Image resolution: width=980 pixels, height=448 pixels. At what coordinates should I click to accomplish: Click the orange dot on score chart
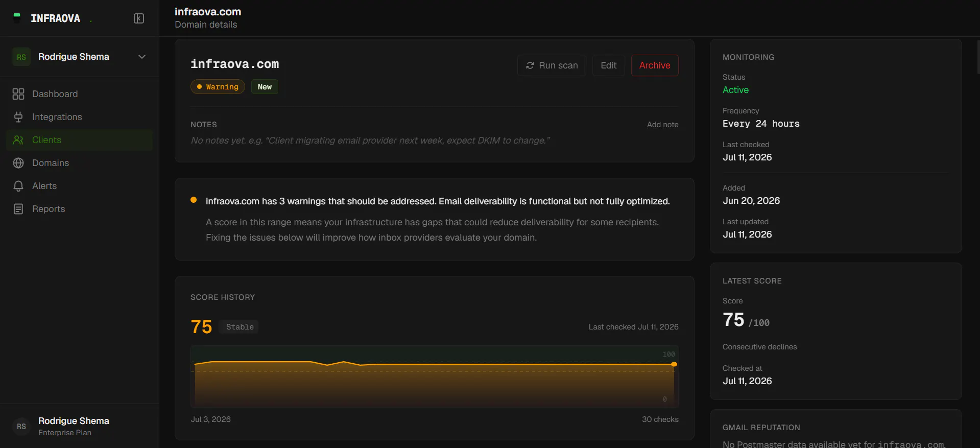click(674, 364)
